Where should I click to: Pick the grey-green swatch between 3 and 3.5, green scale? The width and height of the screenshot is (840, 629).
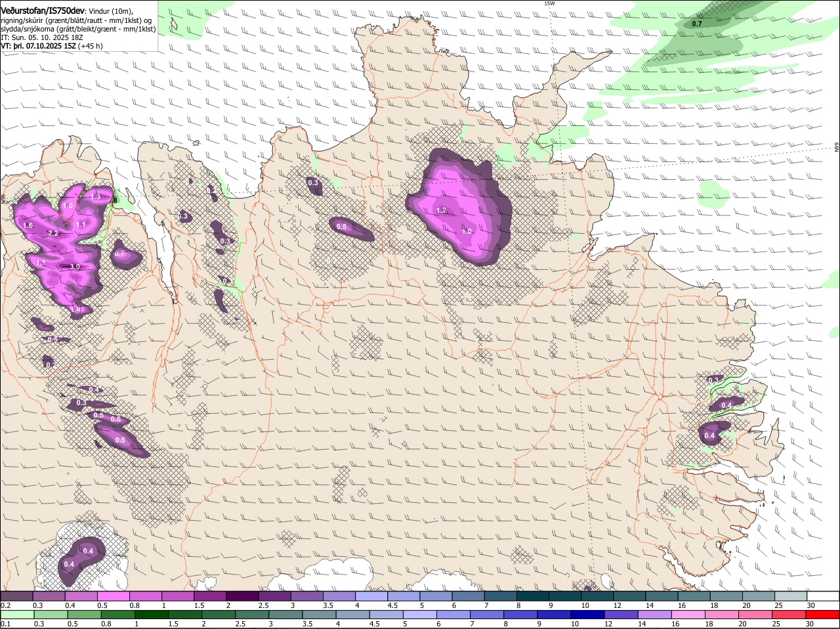[x=286, y=615]
